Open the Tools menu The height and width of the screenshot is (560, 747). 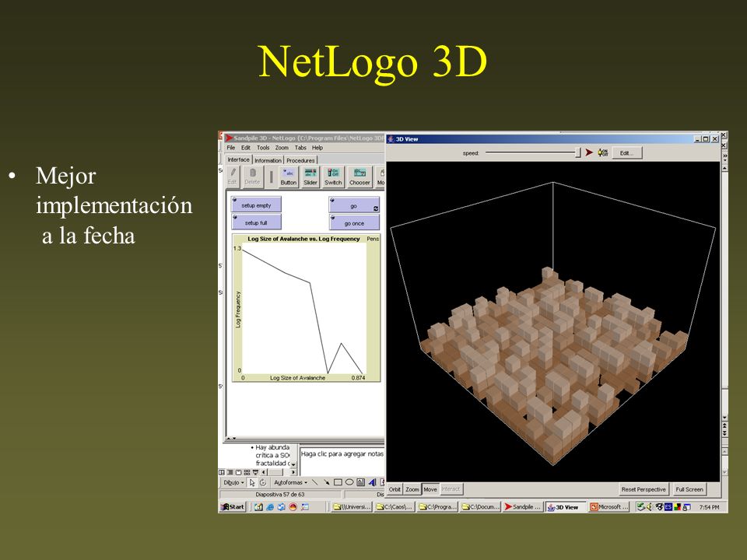click(263, 148)
